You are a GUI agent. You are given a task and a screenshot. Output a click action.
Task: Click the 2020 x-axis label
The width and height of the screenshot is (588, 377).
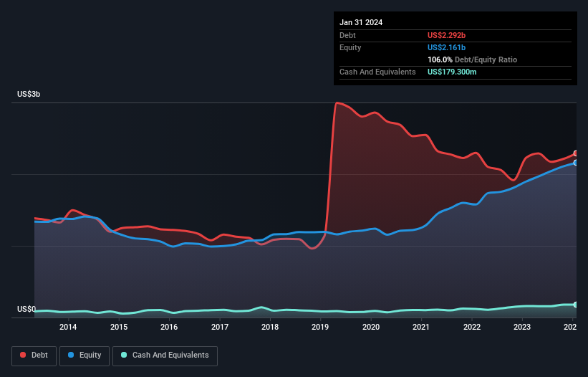371,327
